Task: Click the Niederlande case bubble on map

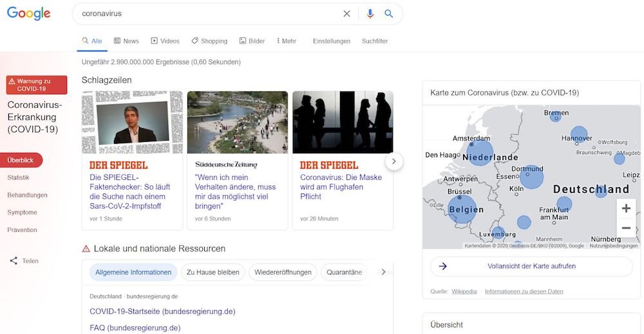Action: tap(480, 153)
